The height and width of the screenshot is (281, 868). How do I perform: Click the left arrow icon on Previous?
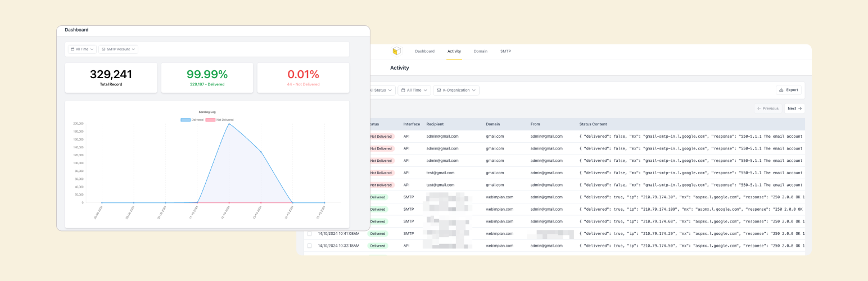click(759, 108)
